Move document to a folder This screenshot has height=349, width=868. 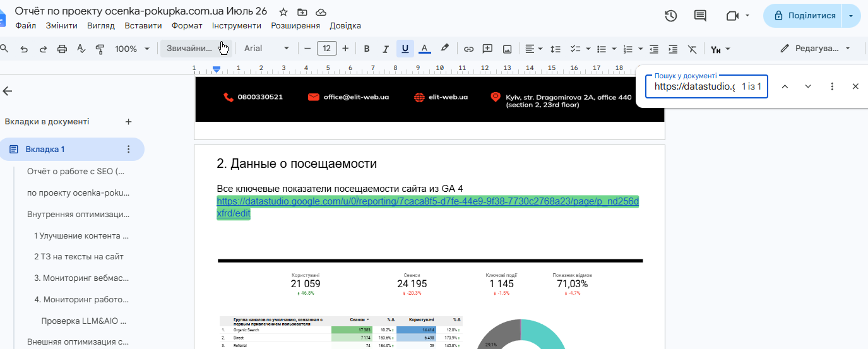[x=302, y=12]
